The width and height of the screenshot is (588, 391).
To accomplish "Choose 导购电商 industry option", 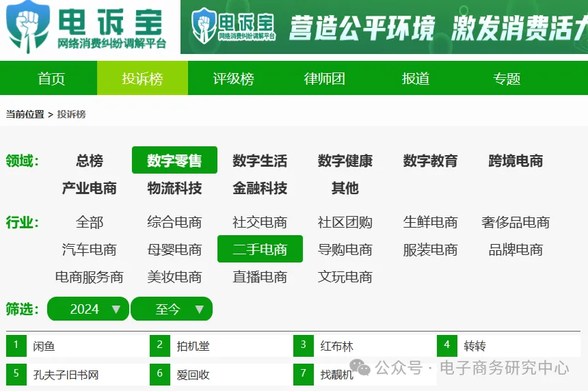I will (x=345, y=250).
